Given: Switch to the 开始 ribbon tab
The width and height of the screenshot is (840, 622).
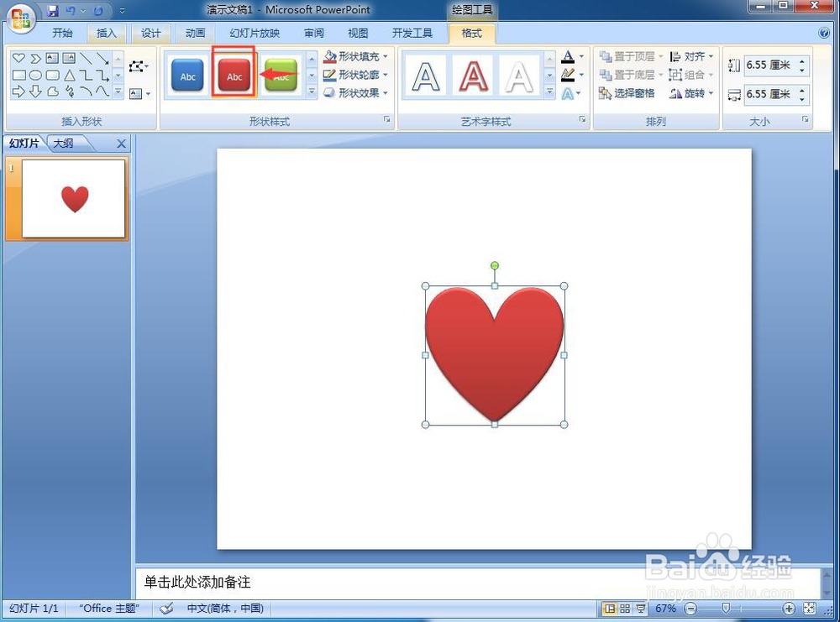Looking at the screenshot, I should pyautogui.click(x=62, y=34).
